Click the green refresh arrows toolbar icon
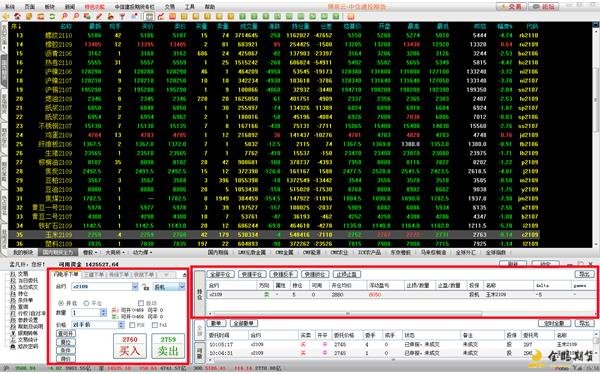Image resolution: width=600 pixels, height=374 pixels. (52, 16)
